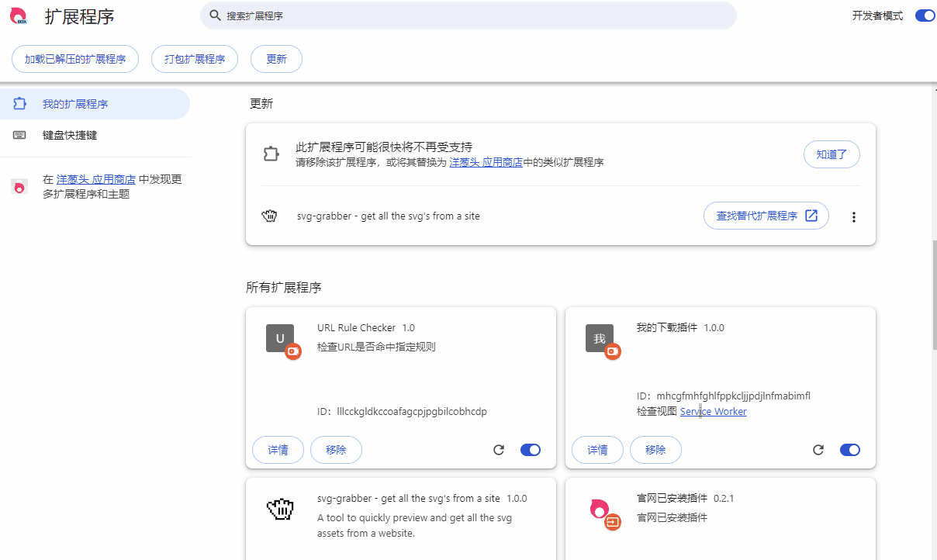Reload the 我的下载插件 extension
Image resolution: width=937 pixels, height=560 pixels.
(818, 449)
